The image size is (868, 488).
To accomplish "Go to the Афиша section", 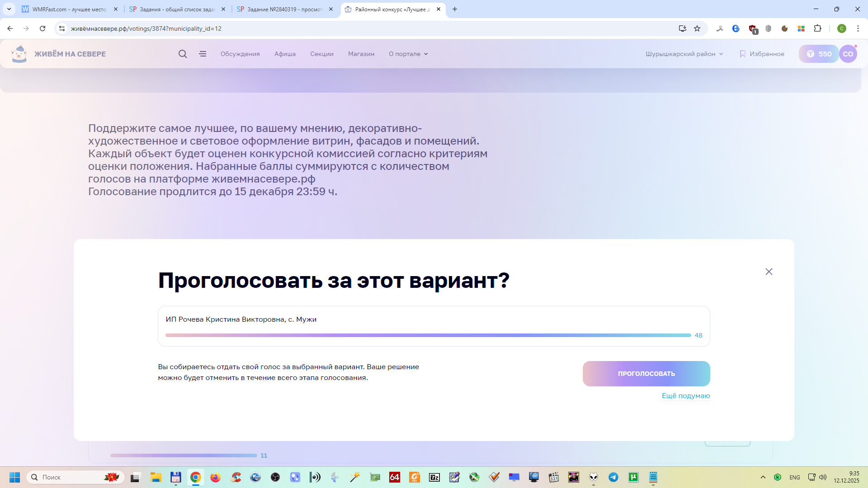I will click(x=285, y=54).
